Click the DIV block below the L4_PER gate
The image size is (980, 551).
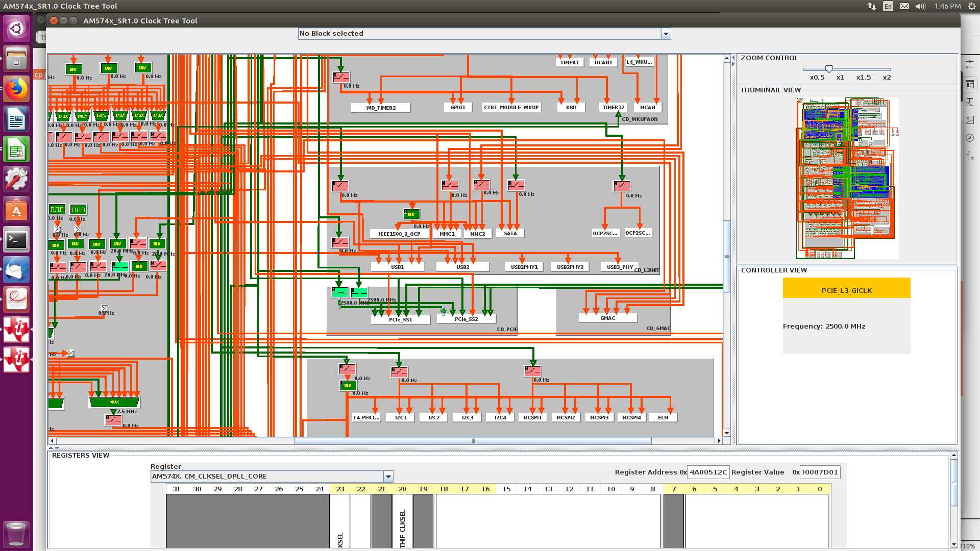(348, 386)
